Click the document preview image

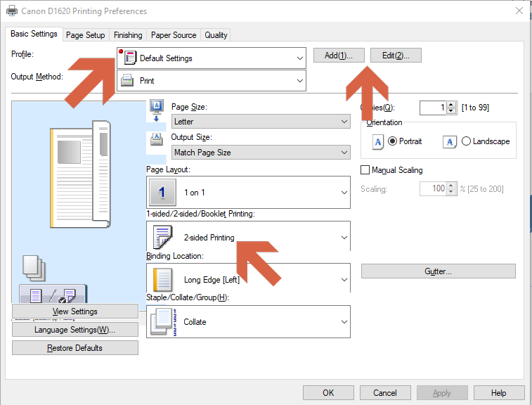[x=79, y=173]
